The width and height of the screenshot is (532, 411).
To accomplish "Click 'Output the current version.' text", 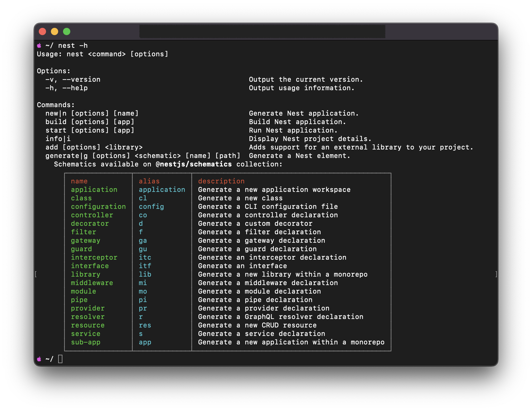I will pyautogui.click(x=306, y=80).
